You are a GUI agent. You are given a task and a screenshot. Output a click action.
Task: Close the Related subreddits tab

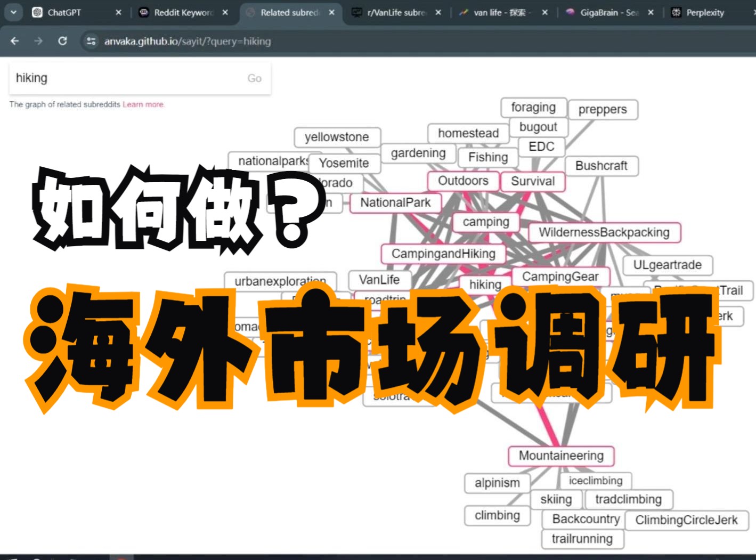pos(331,12)
